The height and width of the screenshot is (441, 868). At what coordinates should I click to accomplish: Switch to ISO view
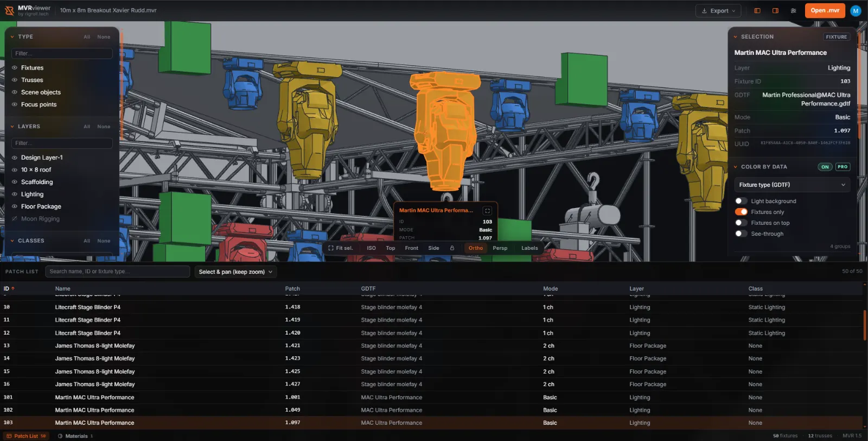(x=371, y=248)
